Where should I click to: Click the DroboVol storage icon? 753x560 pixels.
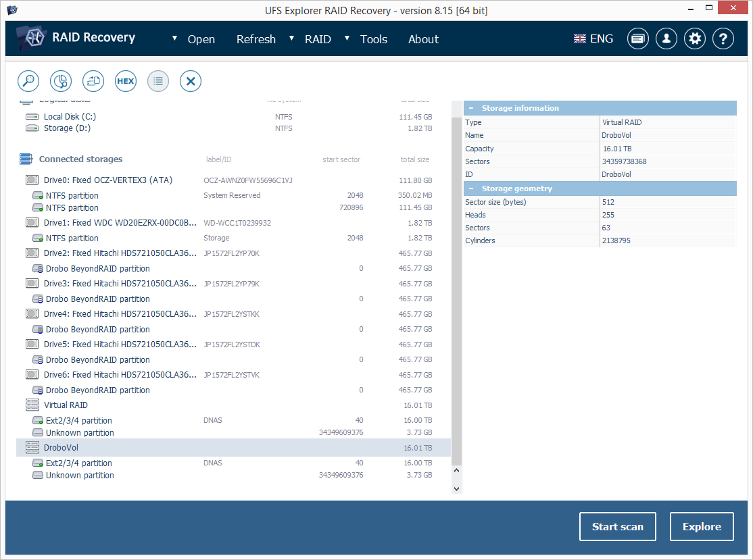(32, 448)
